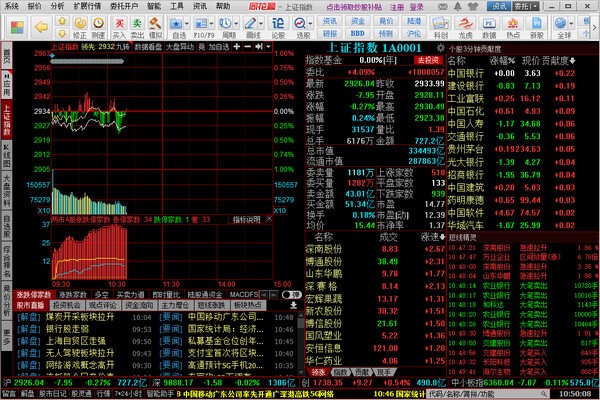Open the 测速 speed test clock icon

[x=98, y=28]
